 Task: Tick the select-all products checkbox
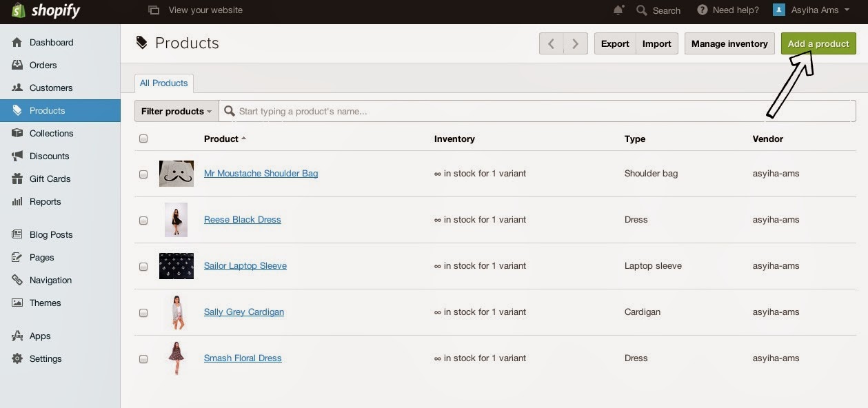[x=143, y=139]
